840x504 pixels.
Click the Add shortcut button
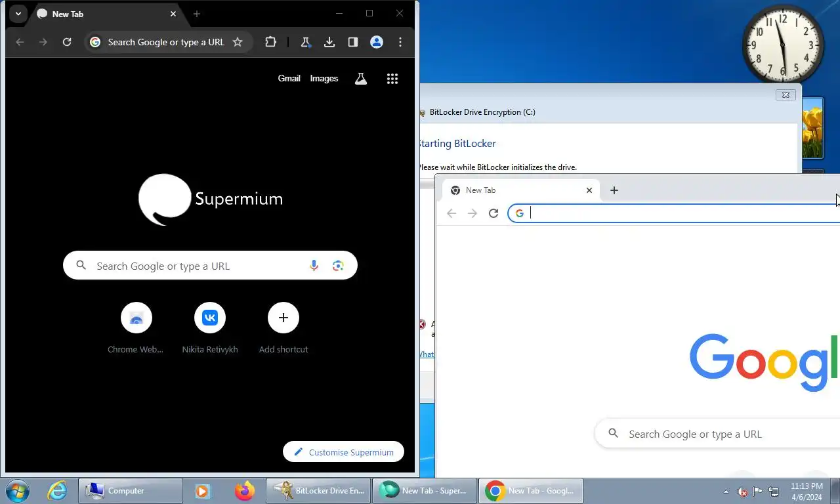point(283,328)
